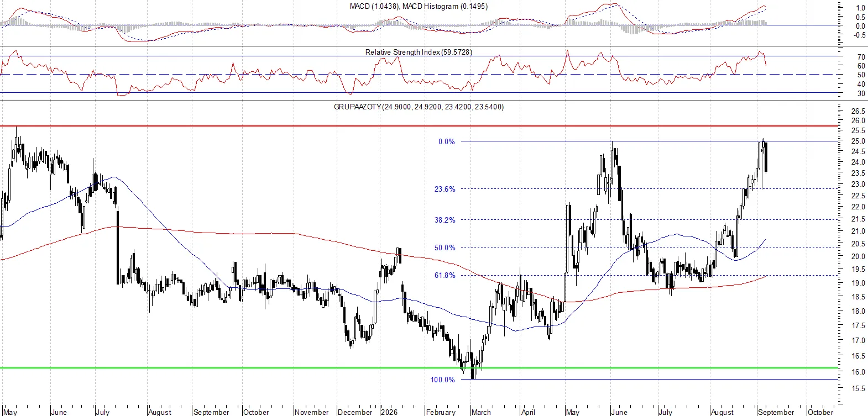Click the GRUPAAZOTY price chart title
868x416 pixels.
[x=419, y=107]
